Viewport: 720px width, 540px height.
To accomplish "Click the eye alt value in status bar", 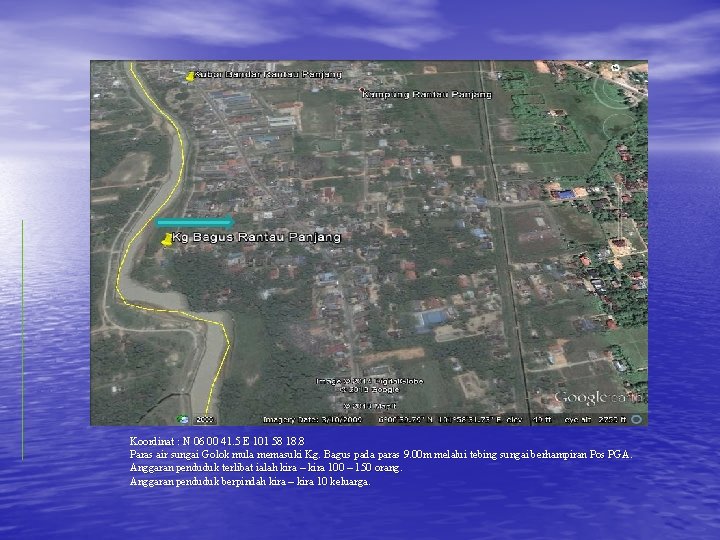I will point(595,420).
